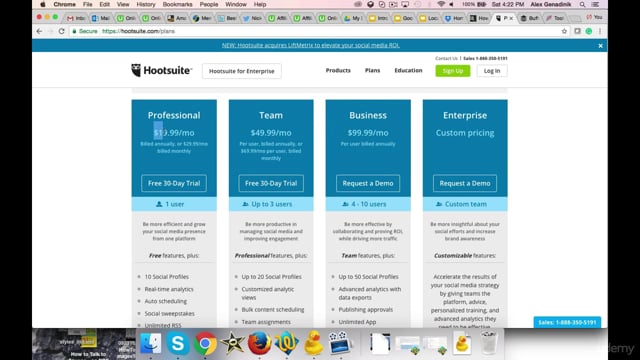Switch to the Buffer tab
The height and width of the screenshot is (360, 640).
[x=529, y=18]
